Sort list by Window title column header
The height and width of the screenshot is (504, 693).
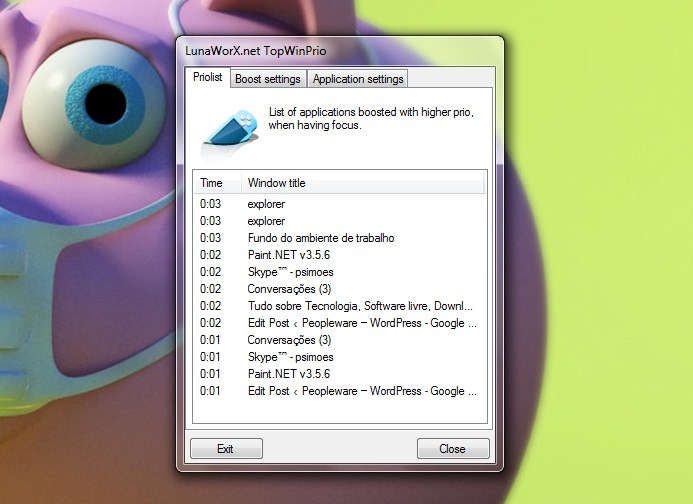click(x=363, y=183)
